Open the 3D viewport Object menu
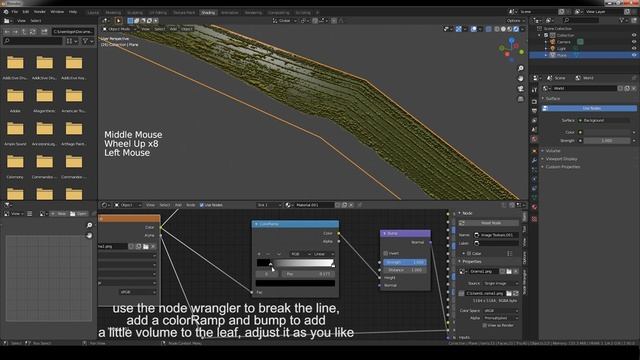This screenshot has width=640, height=360. pyautogui.click(x=187, y=29)
